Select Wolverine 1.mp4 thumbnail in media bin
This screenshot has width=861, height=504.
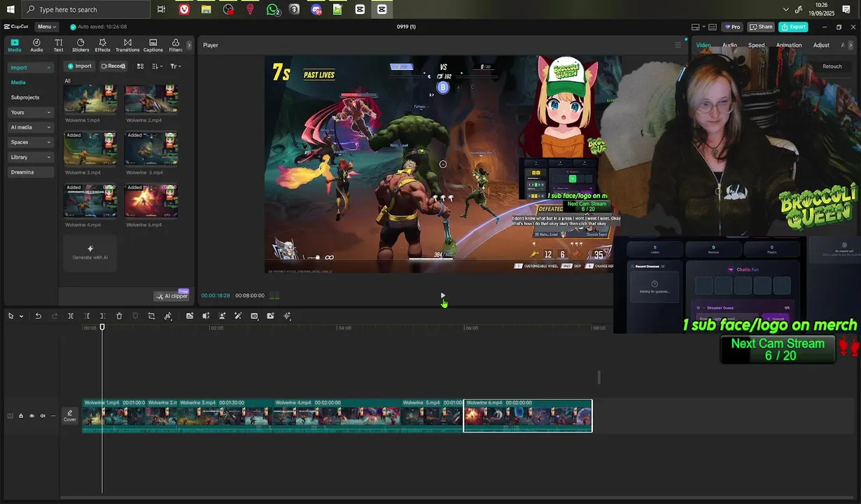pyautogui.click(x=90, y=99)
